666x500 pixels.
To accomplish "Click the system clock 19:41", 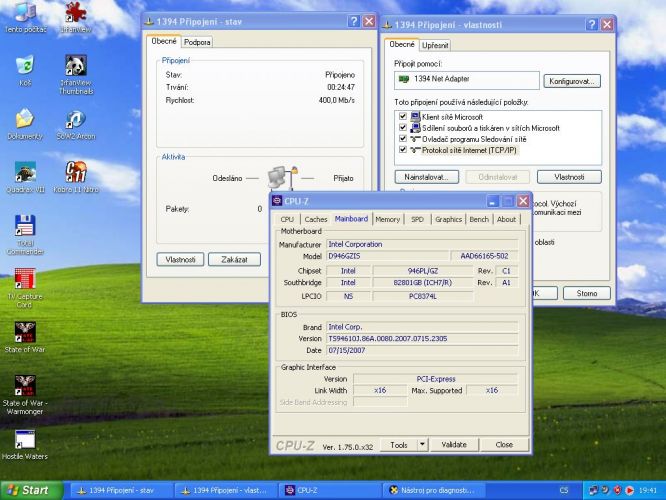I will coord(647,490).
